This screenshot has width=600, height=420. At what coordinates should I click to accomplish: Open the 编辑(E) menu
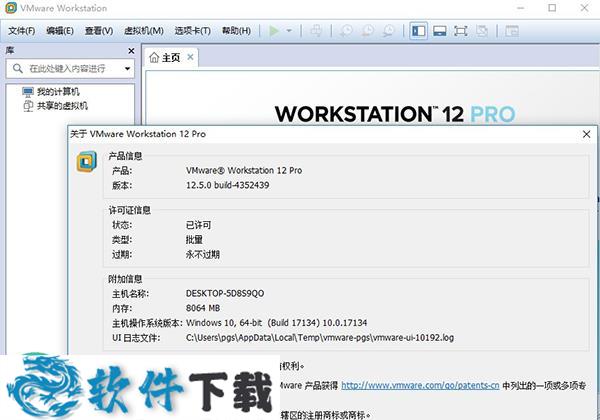60,31
